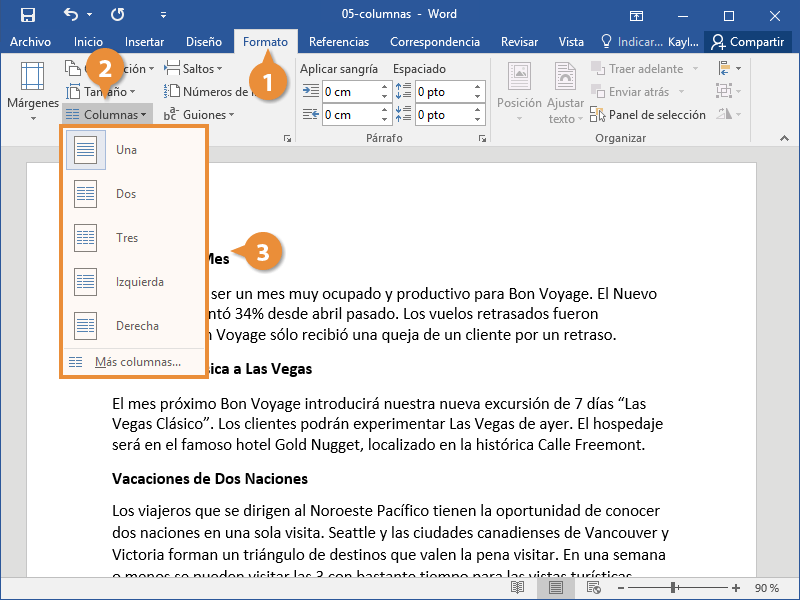800x600 pixels.
Task: Open the Agrupar objects icon
Action: [x=730, y=91]
